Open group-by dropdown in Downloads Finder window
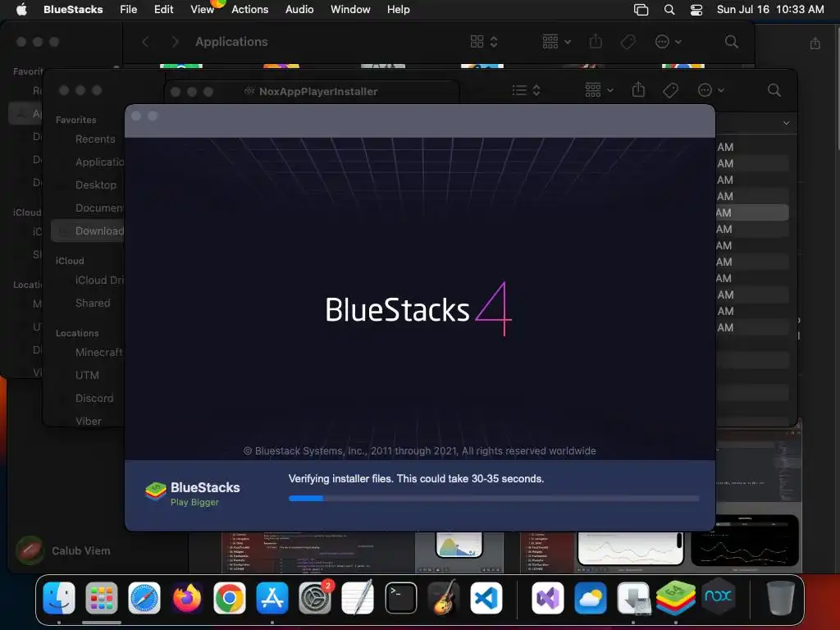This screenshot has width=840, height=630. point(599,90)
